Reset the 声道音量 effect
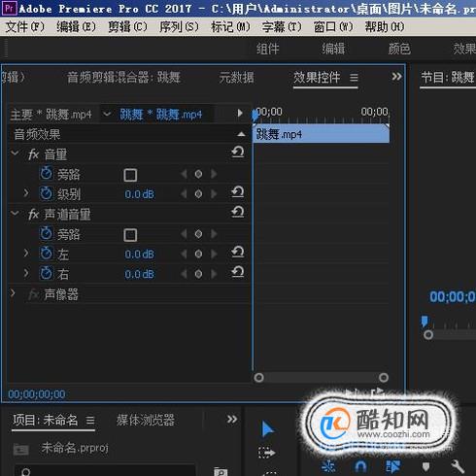Image resolution: width=476 pixels, height=476 pixels. pyautogui.click(x=238, y=212)
